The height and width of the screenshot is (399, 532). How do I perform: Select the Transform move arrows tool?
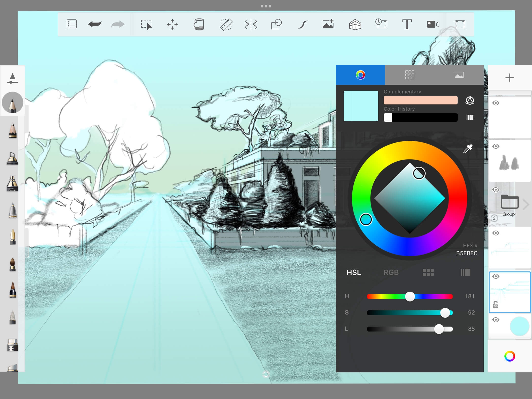coord(172,24)
